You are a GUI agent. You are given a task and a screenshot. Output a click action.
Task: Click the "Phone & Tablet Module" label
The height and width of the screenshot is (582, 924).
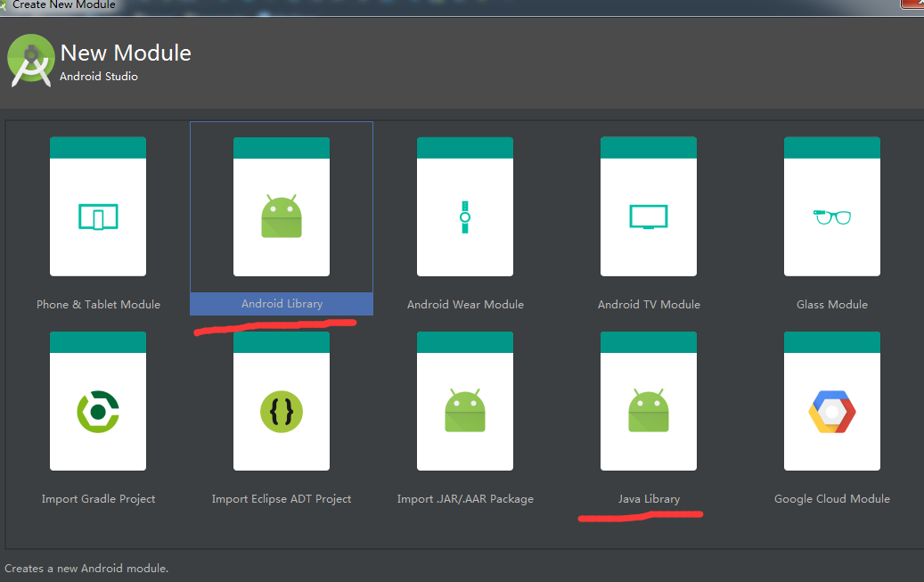tap(98, 304)
